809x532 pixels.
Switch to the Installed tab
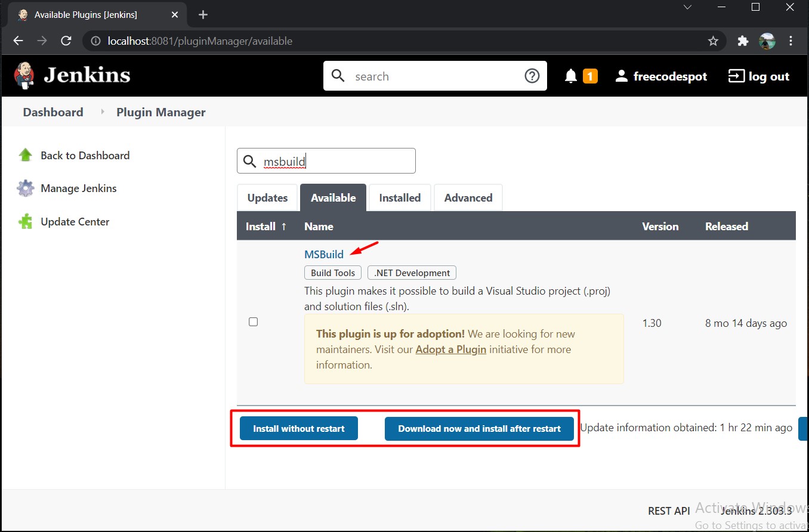point(400,197)
